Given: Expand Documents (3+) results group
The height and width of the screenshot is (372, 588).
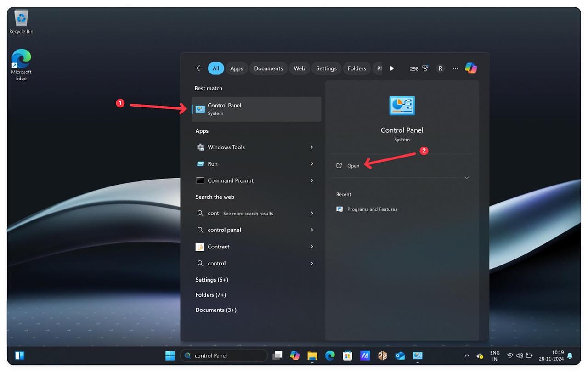Looking at the screenshot, I should click(216, 310).
